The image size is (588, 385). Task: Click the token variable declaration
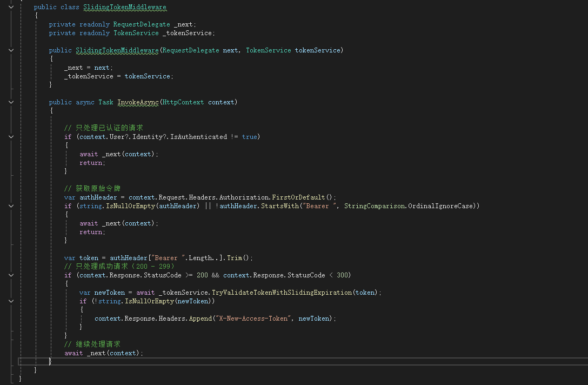pos(89,258)
